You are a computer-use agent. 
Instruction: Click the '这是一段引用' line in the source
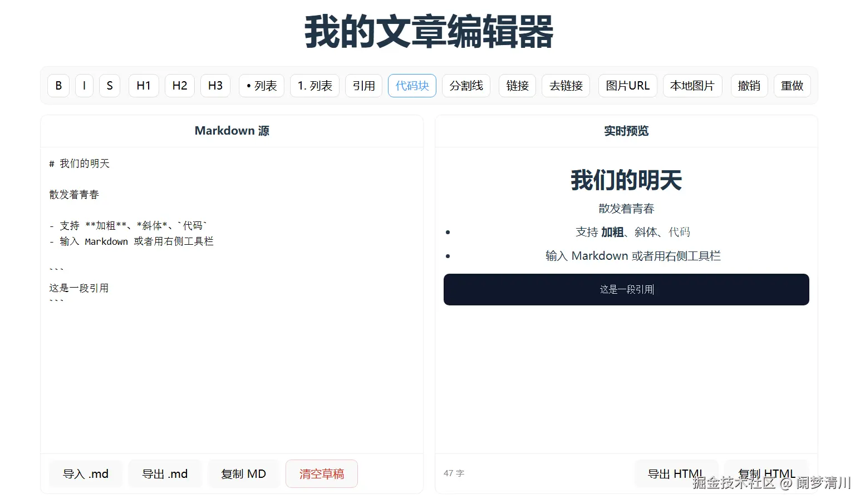click(x=79, y=288)
